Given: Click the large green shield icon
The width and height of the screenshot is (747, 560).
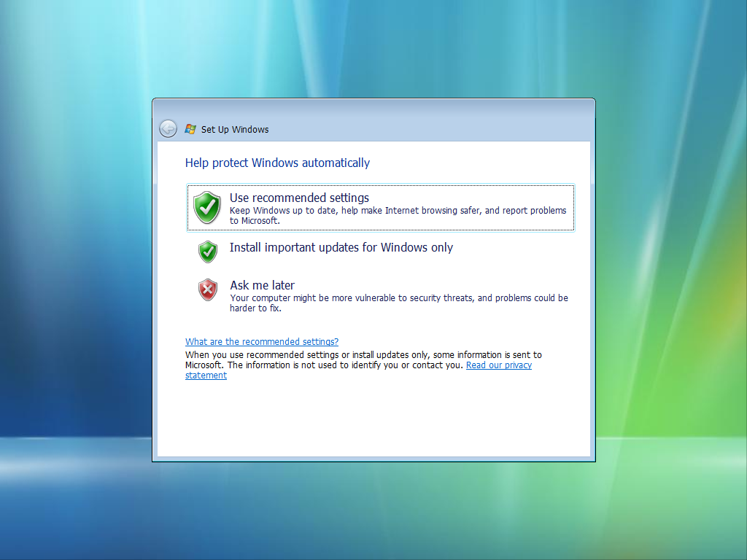Looking at the screenshot, I should (x=207, y=207).
